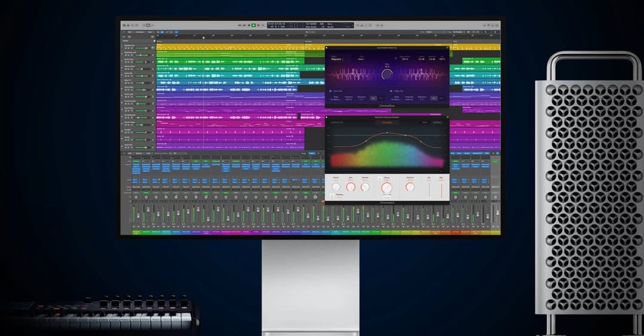Screen dimensions: 644x336
Task: Open ChromaGlow Style dropdown showing Clean
Action: pos(361,59)
